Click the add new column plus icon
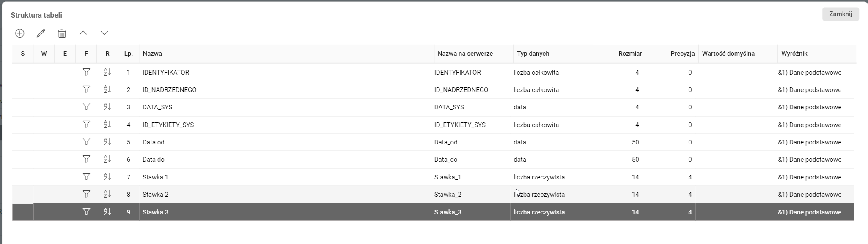 coord(20,33)
